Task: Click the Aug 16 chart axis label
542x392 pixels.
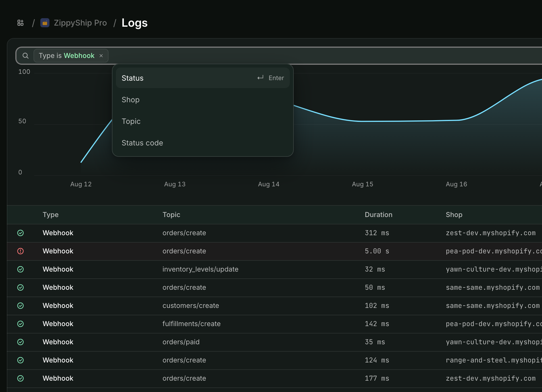Action: coord(456,184)
